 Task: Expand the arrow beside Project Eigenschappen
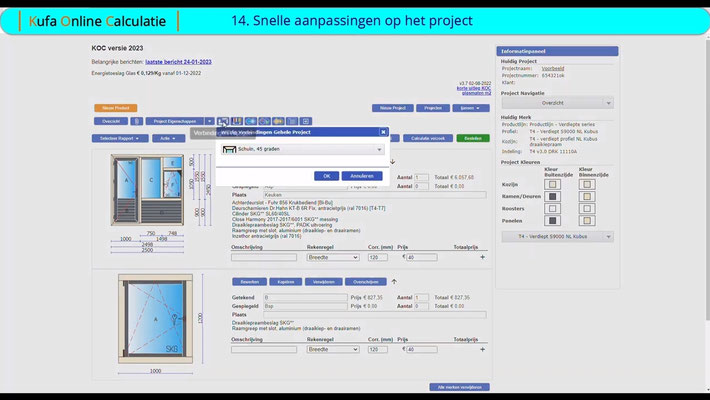click(x=209, y=121)
